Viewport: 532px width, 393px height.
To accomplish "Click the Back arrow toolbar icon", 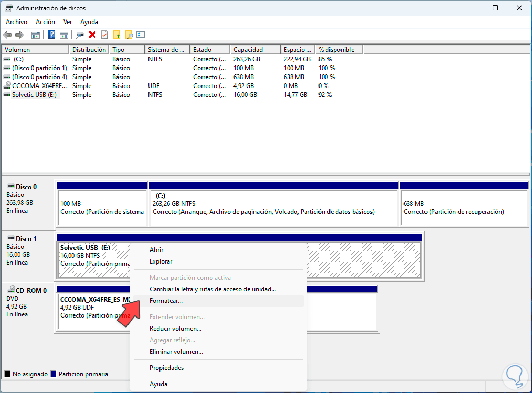I will click(x=7, y=35).
